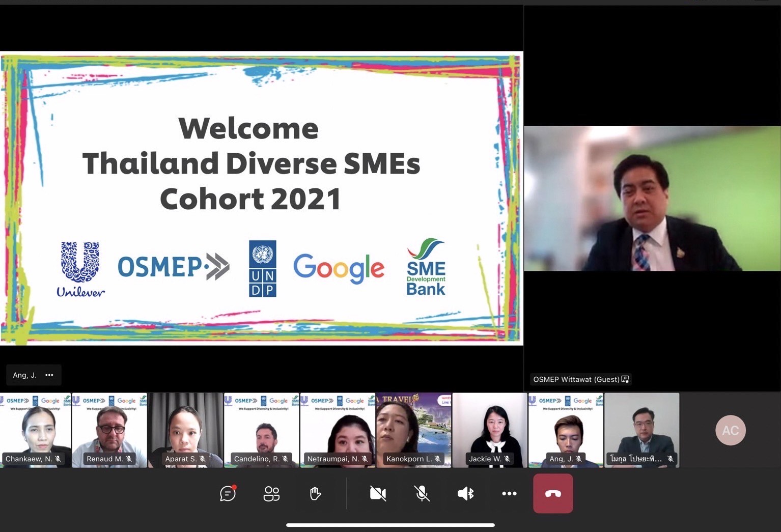
Task: Select the Thai-named participant thumbnail
Action: pyautogui.click(x=641, y=430)
